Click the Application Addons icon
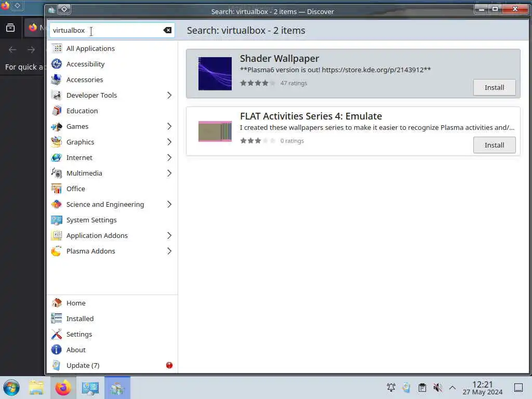The height and width of the screenshot is (399, 532). click(57, 236)
